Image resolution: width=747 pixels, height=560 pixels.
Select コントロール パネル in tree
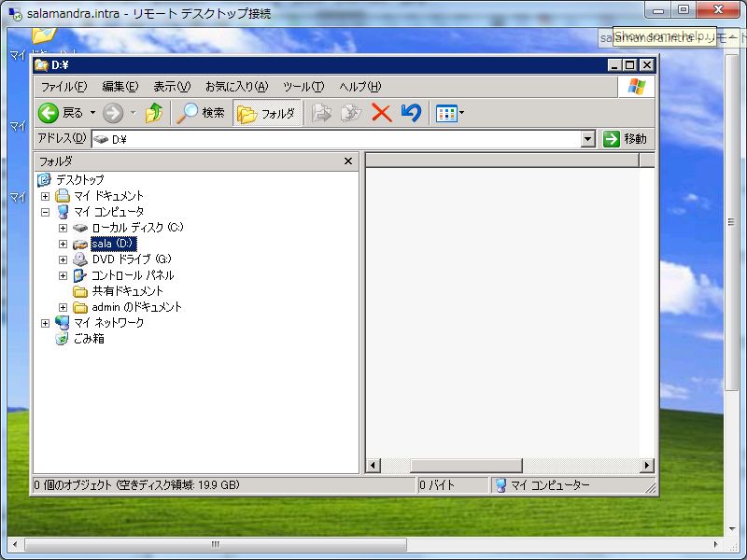coord(133,275)
